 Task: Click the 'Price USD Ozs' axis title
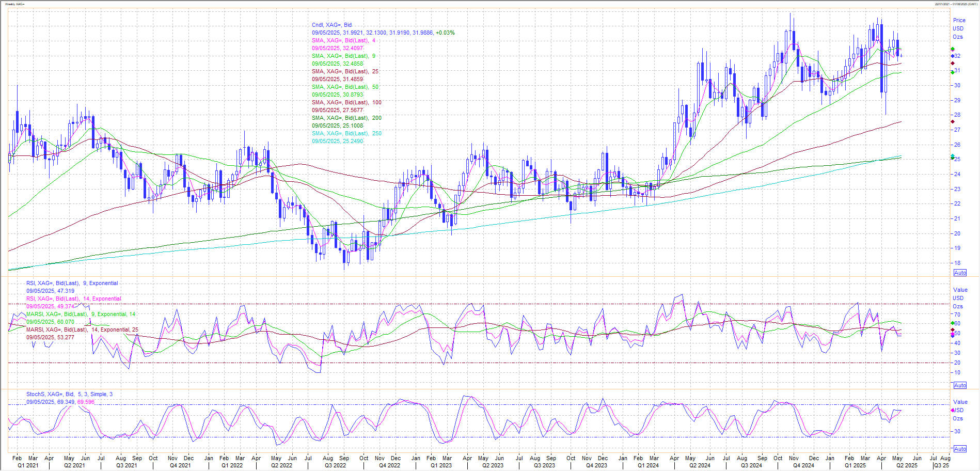[958, 28]
